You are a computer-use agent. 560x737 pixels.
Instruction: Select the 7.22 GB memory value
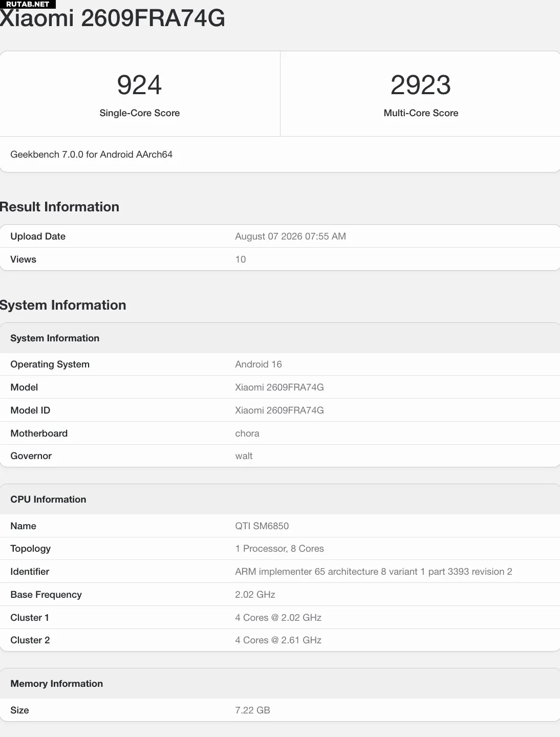(253, 710)
